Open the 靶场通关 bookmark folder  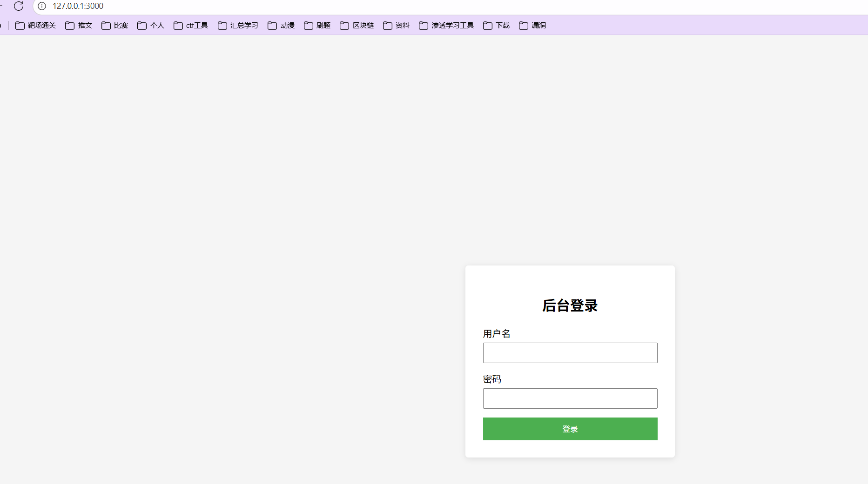[35, 26]
